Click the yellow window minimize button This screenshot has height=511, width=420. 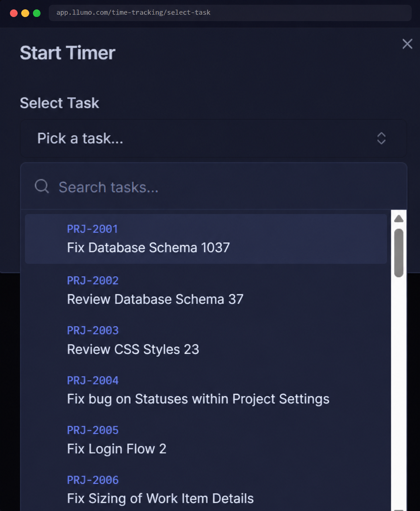(x=25, y=13)
